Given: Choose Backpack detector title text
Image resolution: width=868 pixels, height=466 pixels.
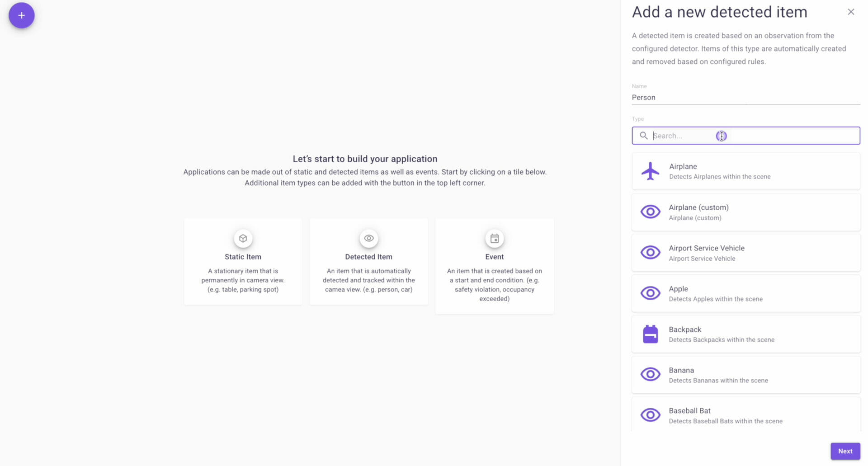Looking at the screenshot, I should tap(685, 329).
